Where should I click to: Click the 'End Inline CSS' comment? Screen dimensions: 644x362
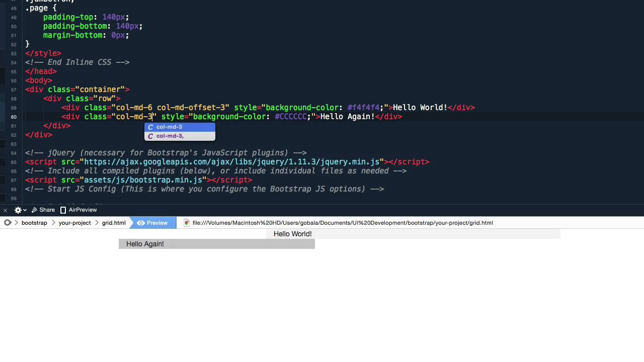[77, 62]
